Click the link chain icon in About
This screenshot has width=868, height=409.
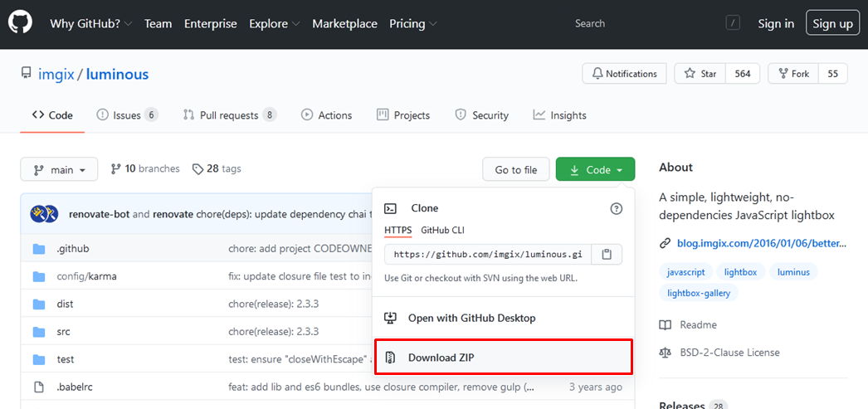665,243
